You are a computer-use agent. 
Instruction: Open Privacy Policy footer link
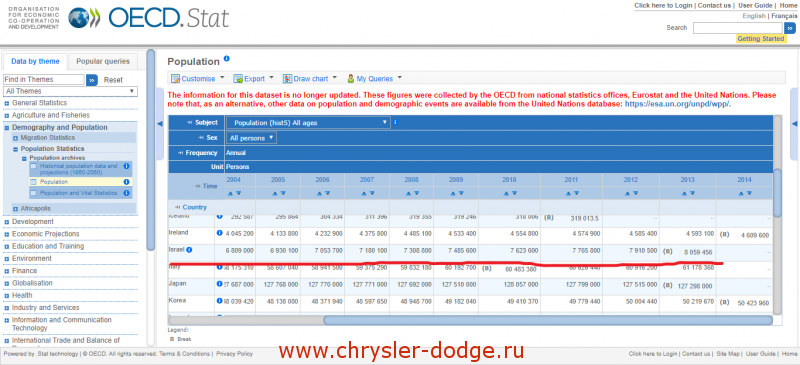coord(234,354)
